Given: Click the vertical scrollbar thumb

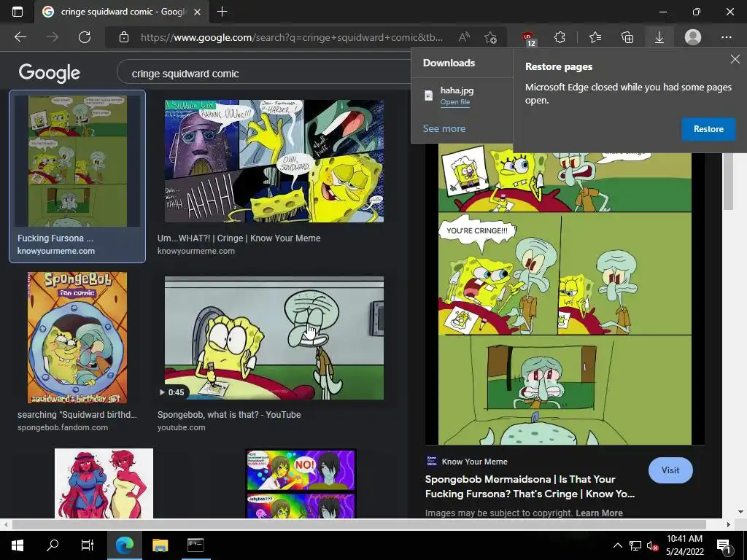Looking at the screenshot, I should [728, 181].
